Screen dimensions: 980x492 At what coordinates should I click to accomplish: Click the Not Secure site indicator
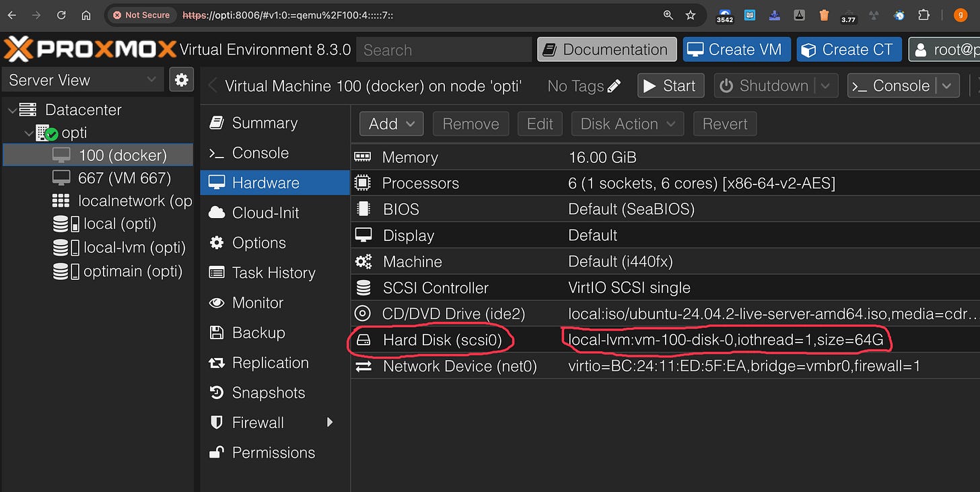click(141, 15)
